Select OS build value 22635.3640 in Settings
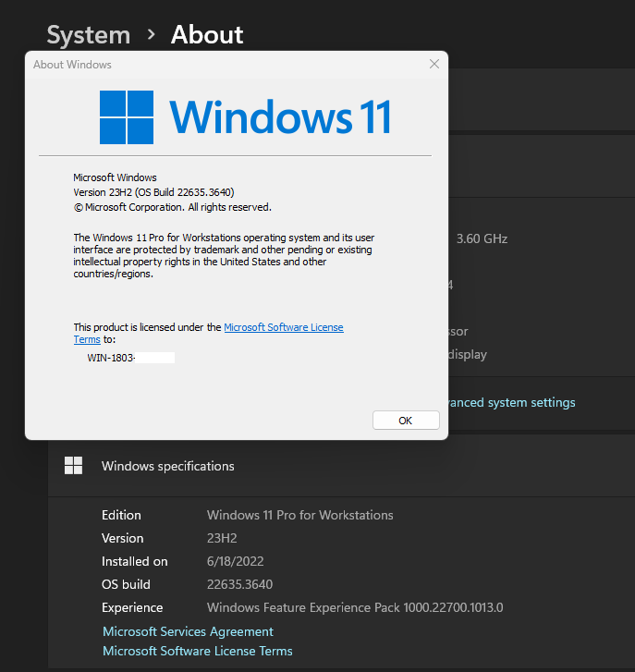Screen dimensions: 635x672 239,584
